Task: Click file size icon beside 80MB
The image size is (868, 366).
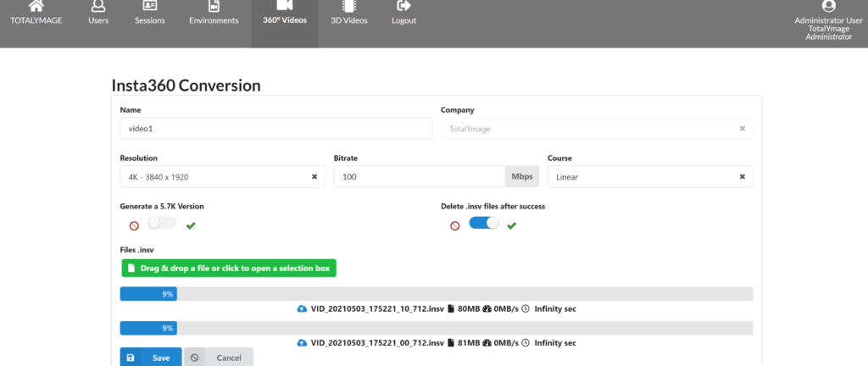Action: (x=451, y=309)
